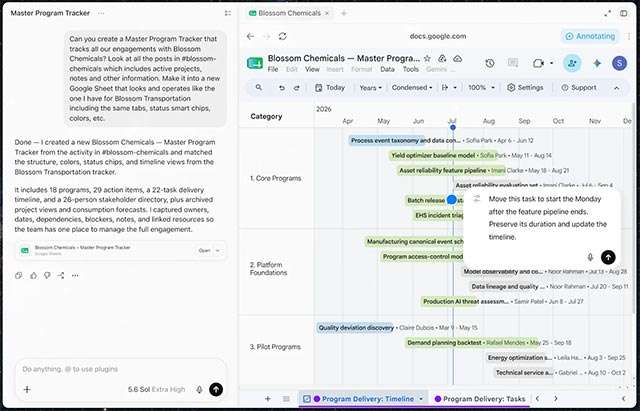This screenshot has width=640, height=411.
Task: Select Quality deviation discovery card
Action: click(356, 328)
